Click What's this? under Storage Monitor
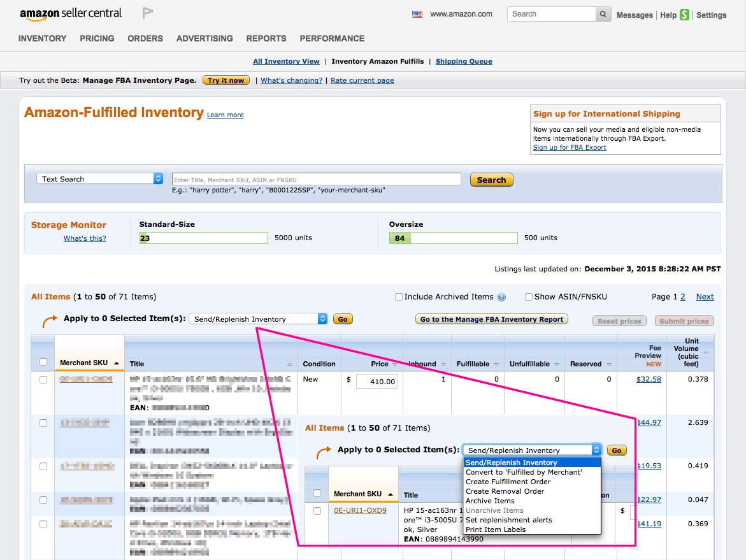 click(x=85, y=238)
